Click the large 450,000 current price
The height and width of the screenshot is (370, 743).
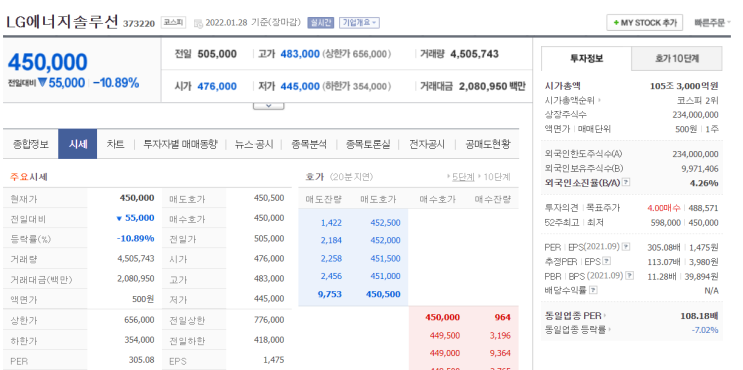pyautogui.click(x=47, y=62)
